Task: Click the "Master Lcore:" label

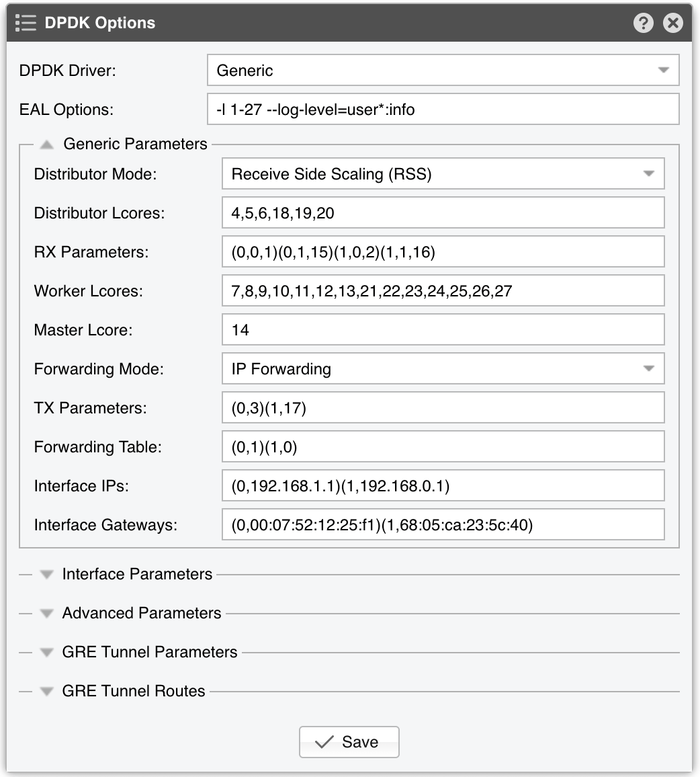Action: [83, 330]
